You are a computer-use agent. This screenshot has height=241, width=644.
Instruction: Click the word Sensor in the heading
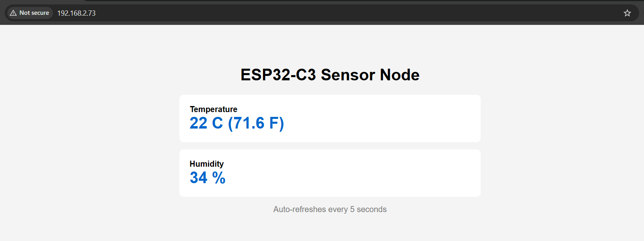(x=348, y=75)
